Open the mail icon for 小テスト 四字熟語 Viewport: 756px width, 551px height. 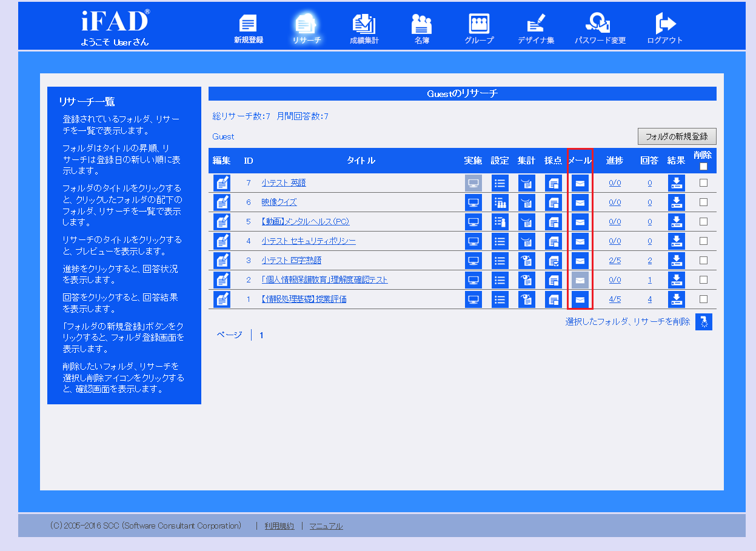tap(580, 260)
